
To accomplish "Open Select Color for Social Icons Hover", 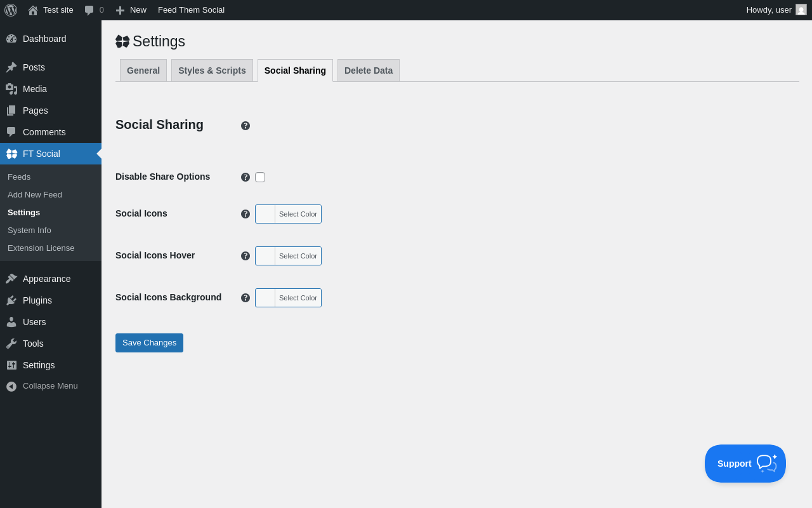I will [298, 256].
